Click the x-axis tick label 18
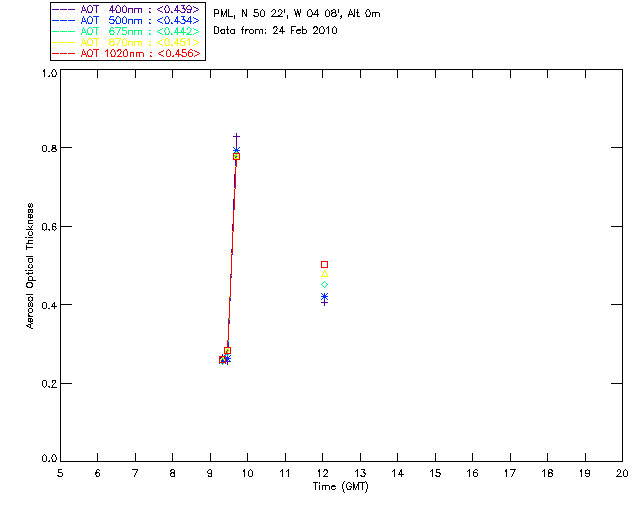This screenshot has height=512, width=640. [x=547, y=473]
